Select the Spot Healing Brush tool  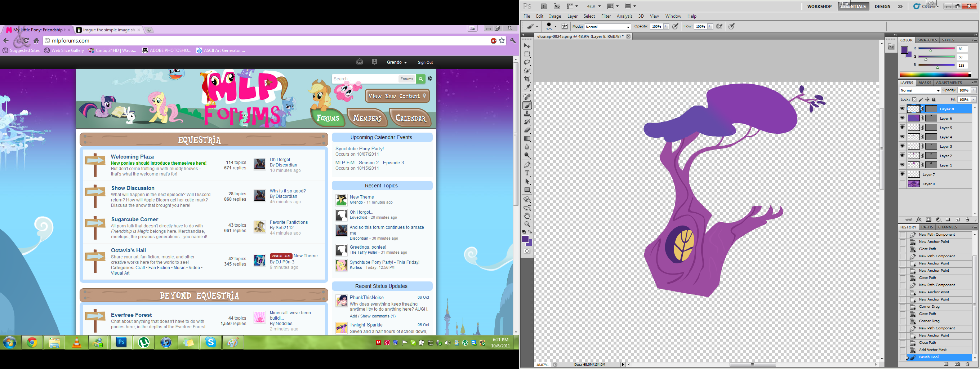pos(527,97)
